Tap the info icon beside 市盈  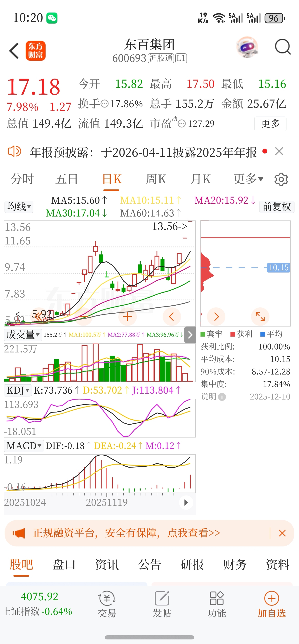tap(182, 123)
